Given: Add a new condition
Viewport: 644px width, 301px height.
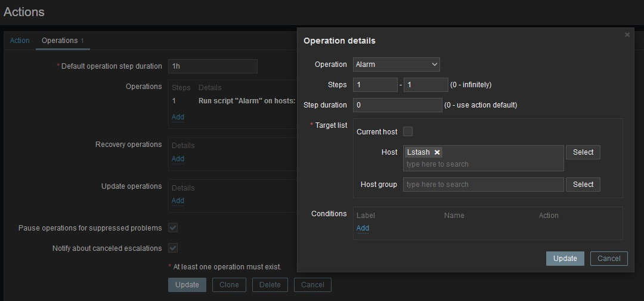Looking at the screenshot, I should click(363, 228).
